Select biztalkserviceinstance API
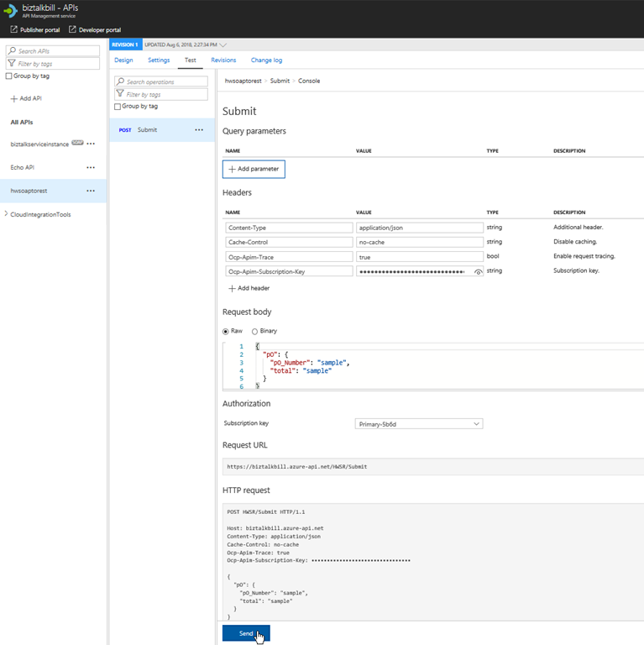The image size is (644, 645). (39, 144)
